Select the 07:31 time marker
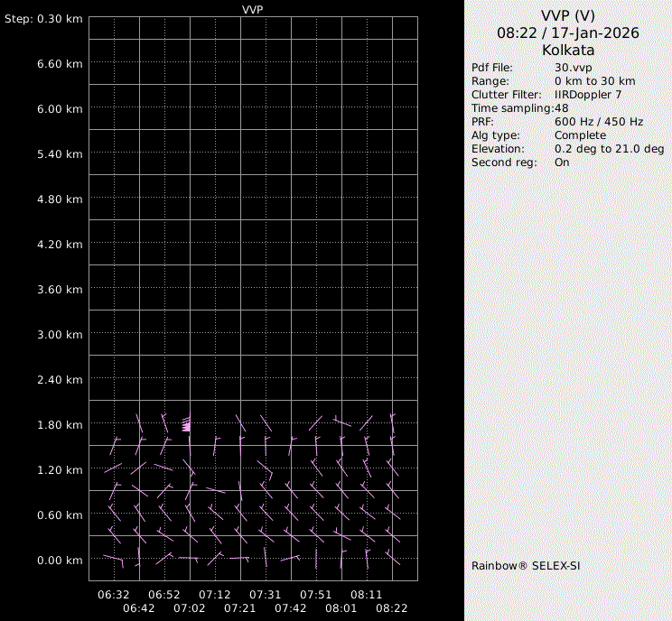 266,595
